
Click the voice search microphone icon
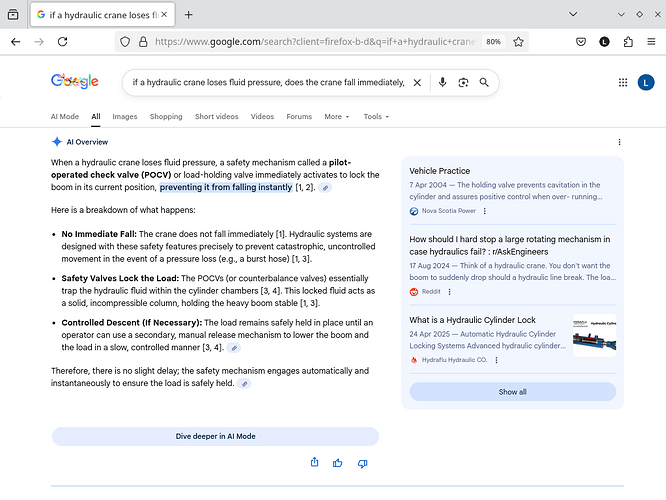tap(442, 82)
